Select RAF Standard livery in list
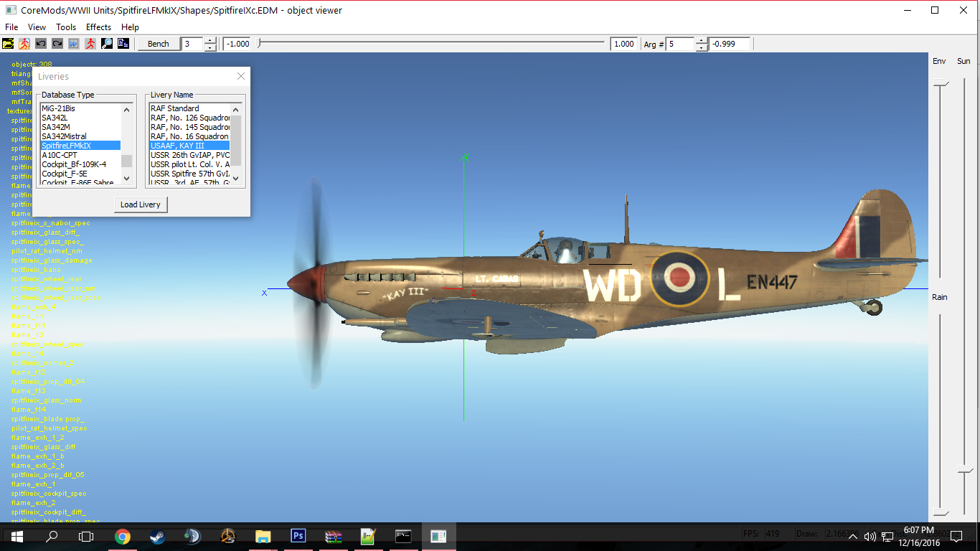This screenshot has height=551, width=980. pos(175,108)
